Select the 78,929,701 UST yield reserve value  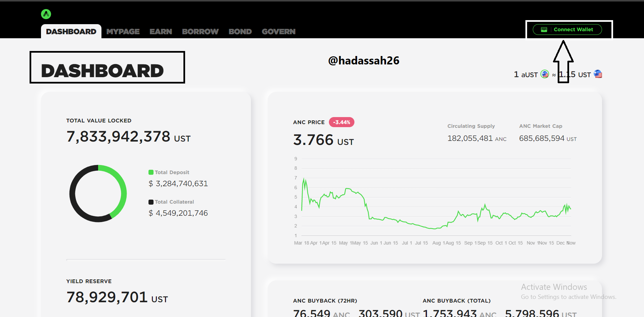click(117, 297)
